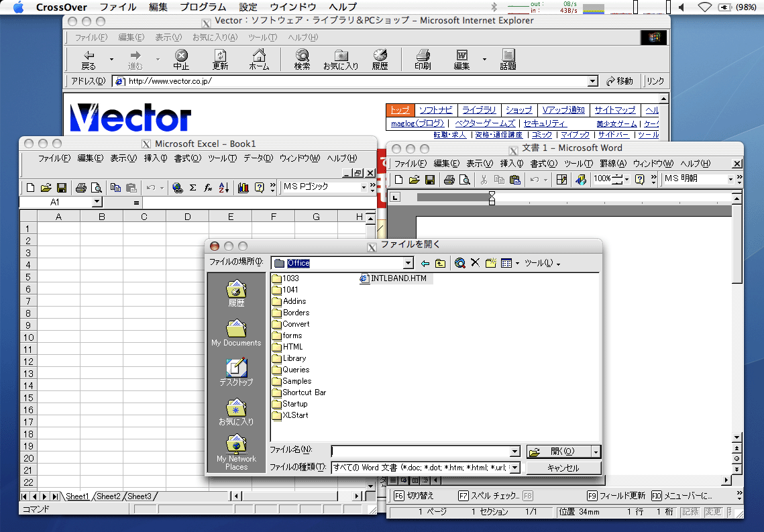This screenshot has height=532, width=764.
Task: Open デスクトップ in dialog sidebar
Action: tap(236, 372)
